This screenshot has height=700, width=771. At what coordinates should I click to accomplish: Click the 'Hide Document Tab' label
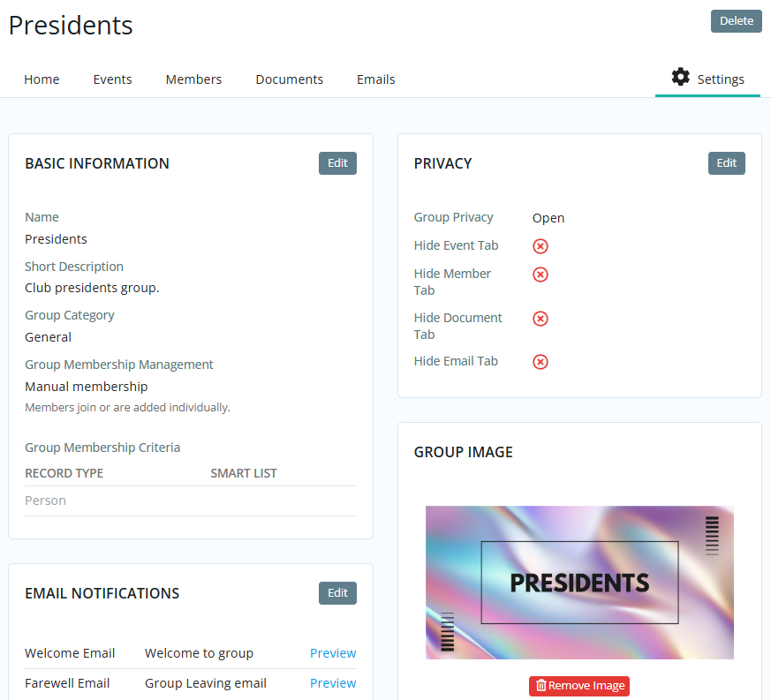click(457, 326)
